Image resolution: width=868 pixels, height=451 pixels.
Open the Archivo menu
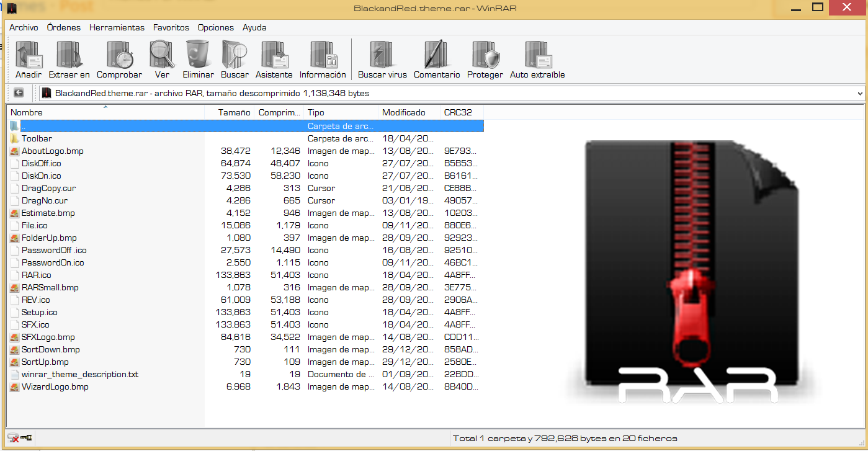[x=24, y=27]
